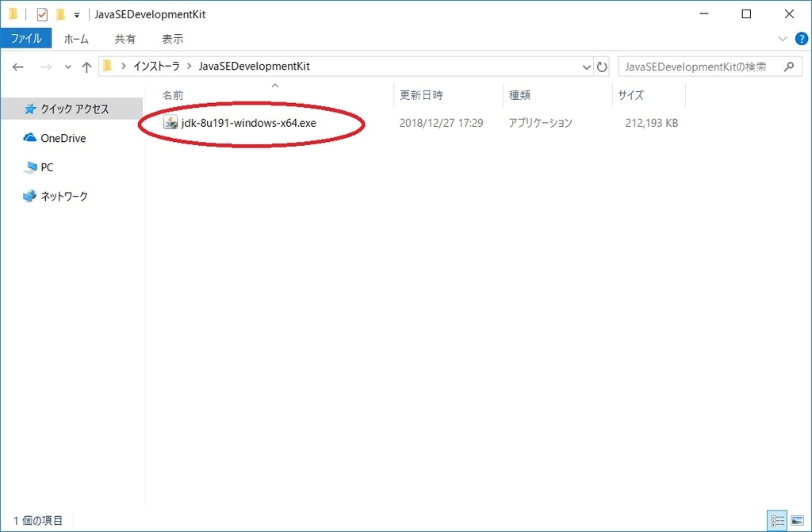Viewport: 812px width, 532px height.
Task: Click the jdk installer file icon
Action: (170, 123)
